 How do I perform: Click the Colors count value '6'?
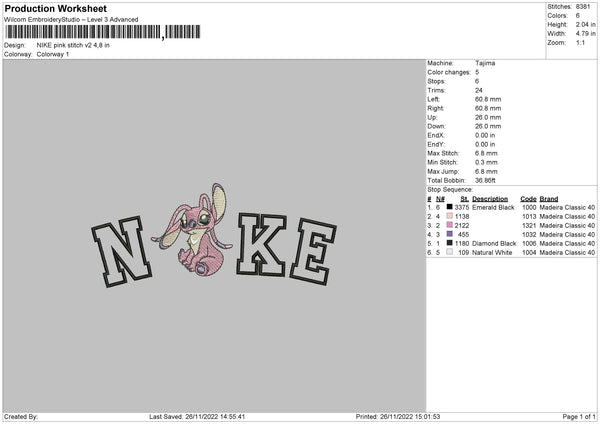(577, 16)
